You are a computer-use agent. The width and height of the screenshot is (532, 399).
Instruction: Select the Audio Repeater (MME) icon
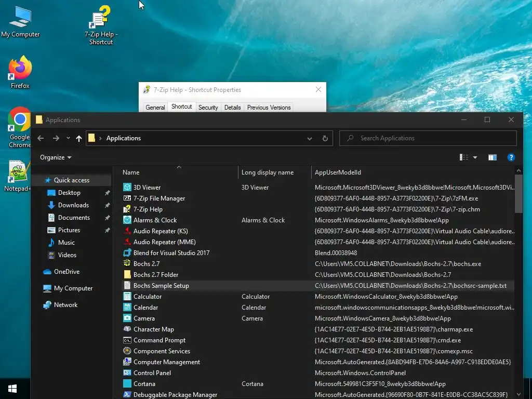127,242
